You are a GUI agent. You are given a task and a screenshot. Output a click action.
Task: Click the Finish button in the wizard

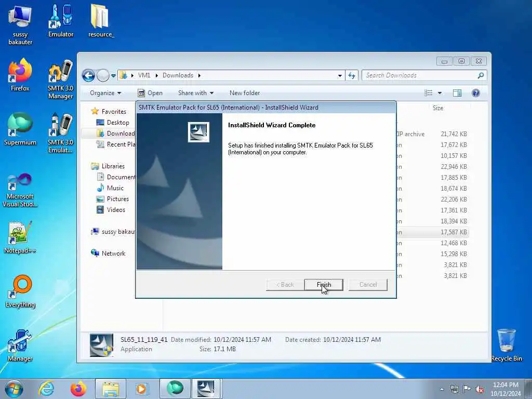[x=324, y=285]
